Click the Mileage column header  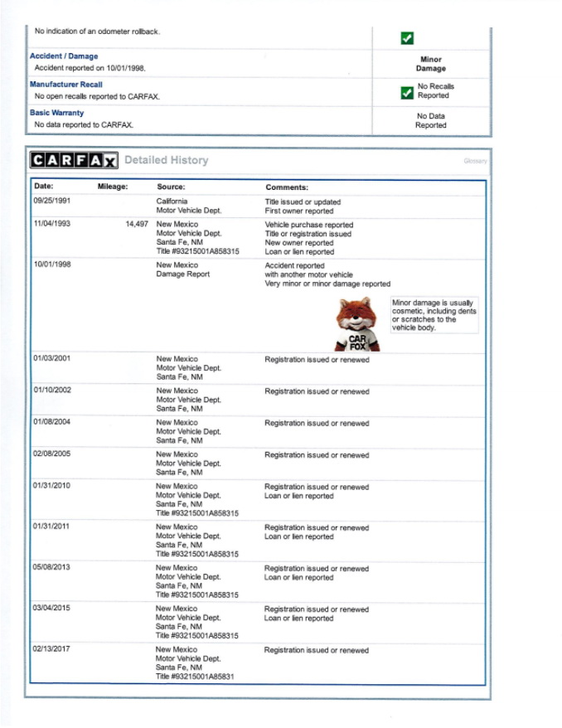tap(113, 187)
